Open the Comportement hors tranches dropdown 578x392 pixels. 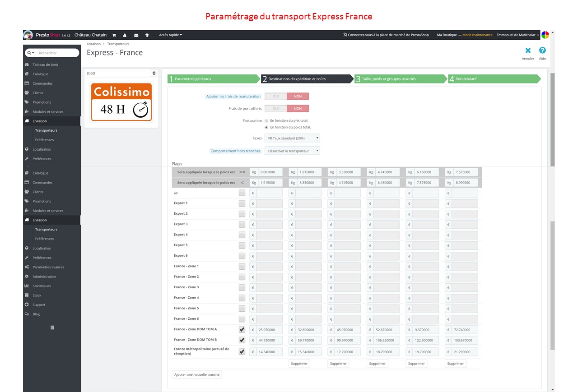[292, 151]
